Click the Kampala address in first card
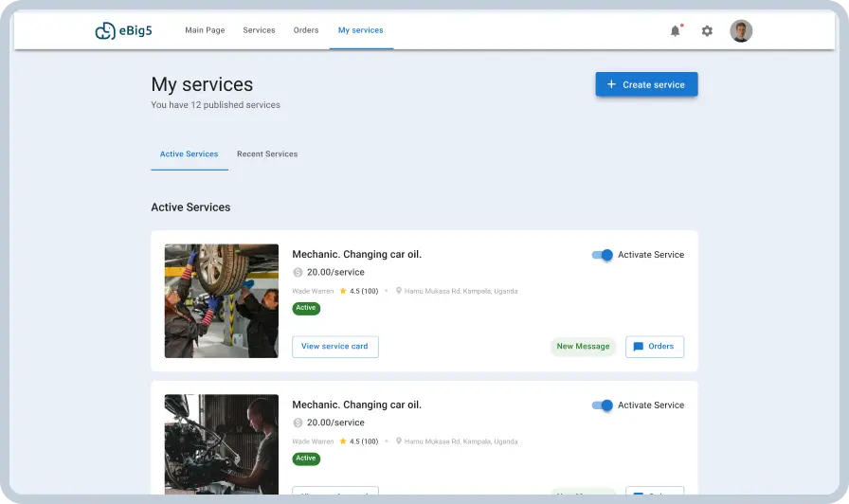 [x=461, y=291]
